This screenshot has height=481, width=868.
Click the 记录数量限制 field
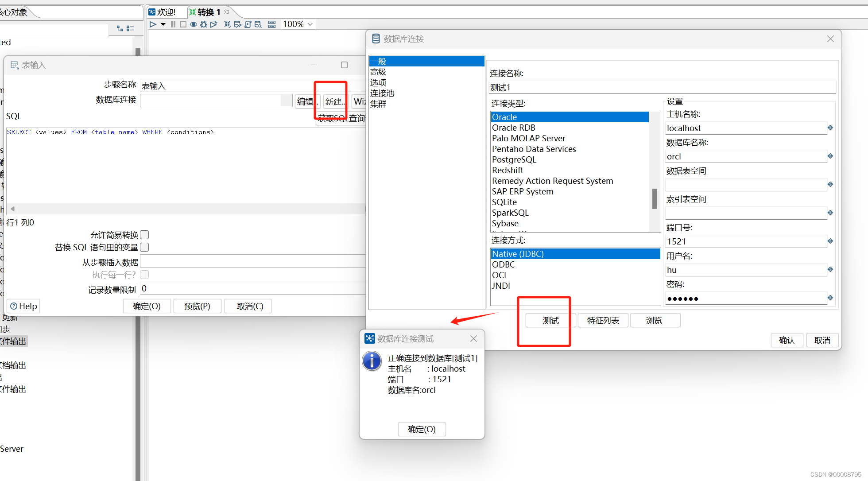(x=252, y=289)
